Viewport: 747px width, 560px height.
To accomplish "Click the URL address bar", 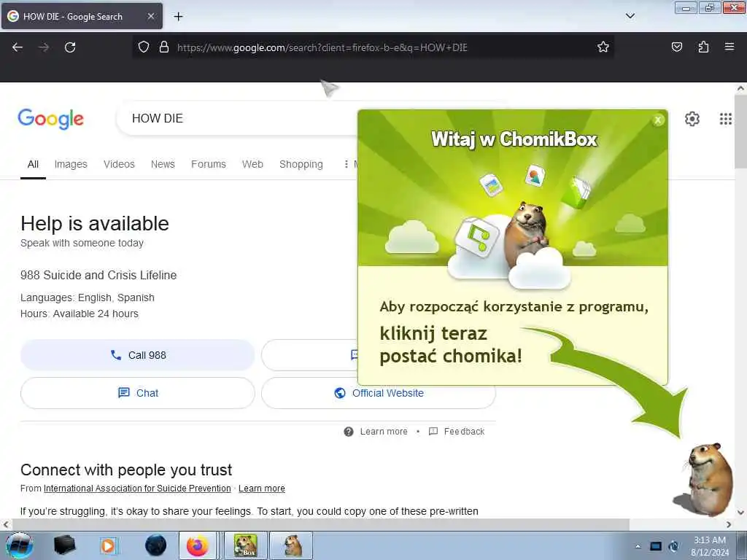I will coord(371,47).
